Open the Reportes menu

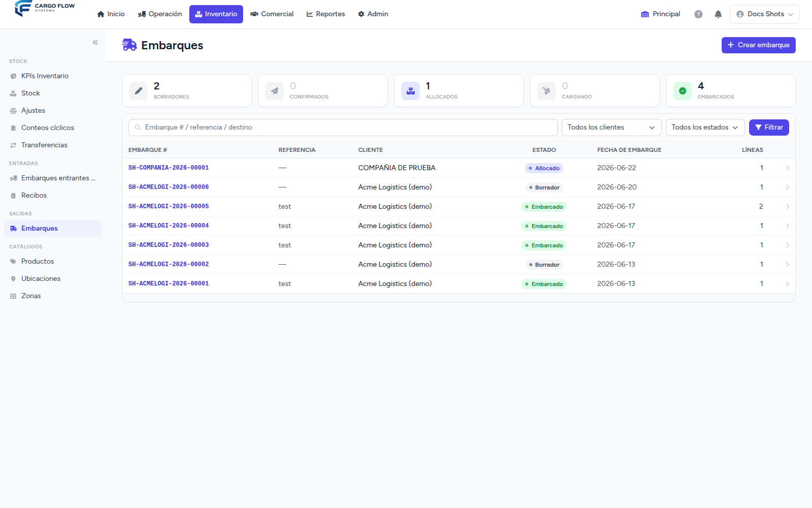(x=325, y=14)
